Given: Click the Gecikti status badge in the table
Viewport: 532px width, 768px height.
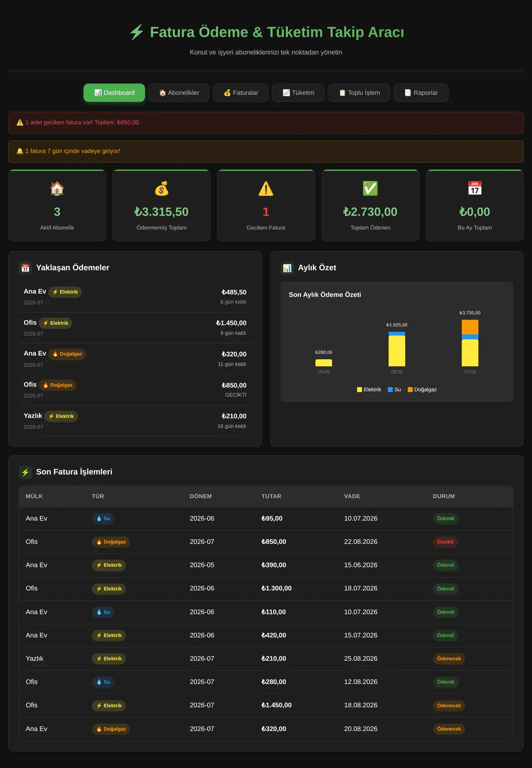Looking at the screenshot, I should pyautogui.click(x=446, y=542).
